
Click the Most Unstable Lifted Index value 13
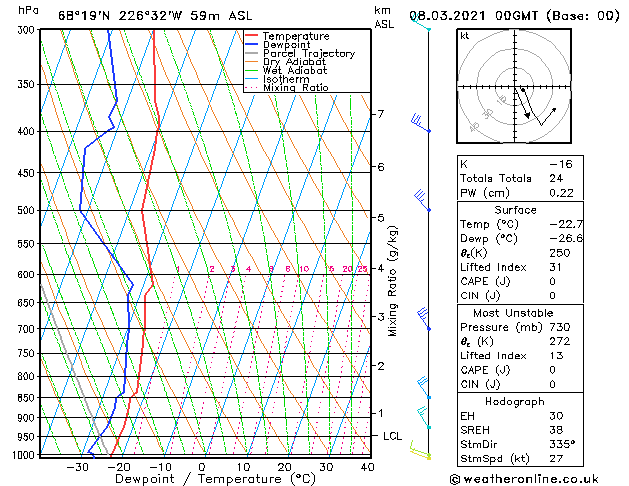coord(556,356)
